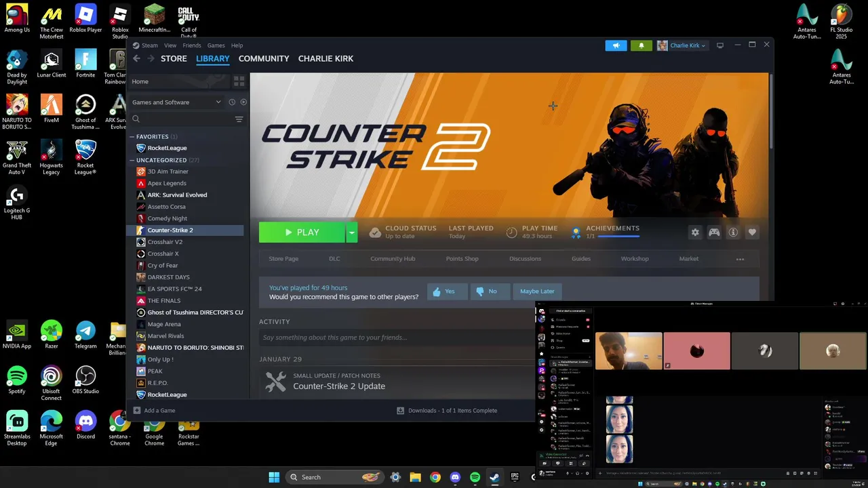
Task: Open the Workshop link
Action: point(635,259)
